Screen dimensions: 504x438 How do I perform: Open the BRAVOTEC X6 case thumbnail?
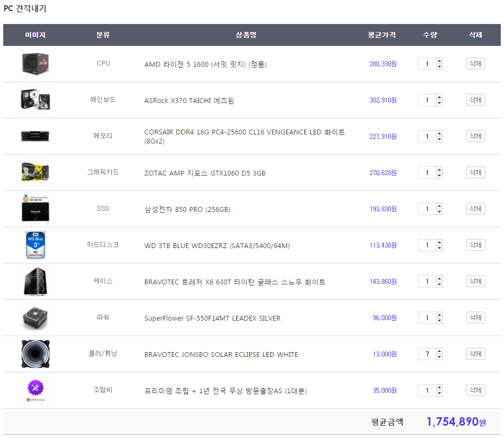[x=35, y=281]
